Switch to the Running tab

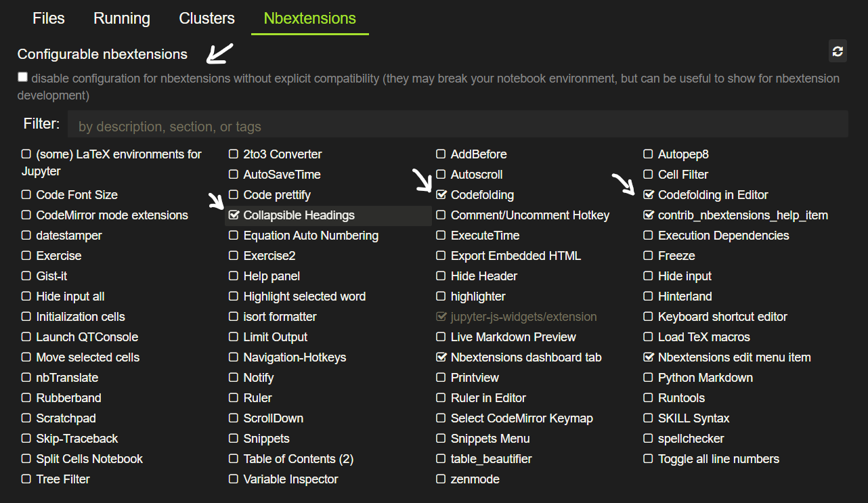pyautogui.click(x=122, y=18)
